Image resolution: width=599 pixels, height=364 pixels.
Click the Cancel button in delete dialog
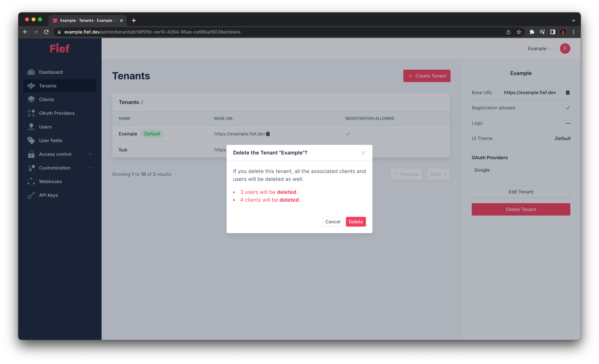coord(333,222)
